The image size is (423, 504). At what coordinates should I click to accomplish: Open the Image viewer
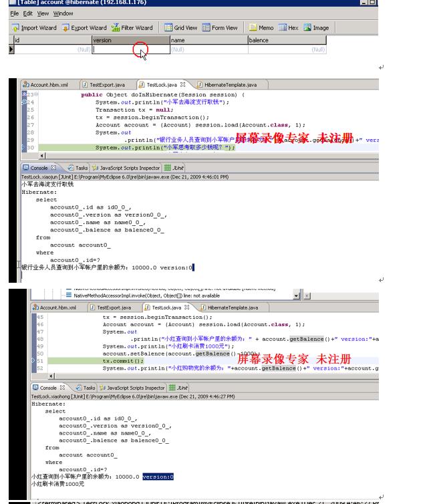pos(316,28)
